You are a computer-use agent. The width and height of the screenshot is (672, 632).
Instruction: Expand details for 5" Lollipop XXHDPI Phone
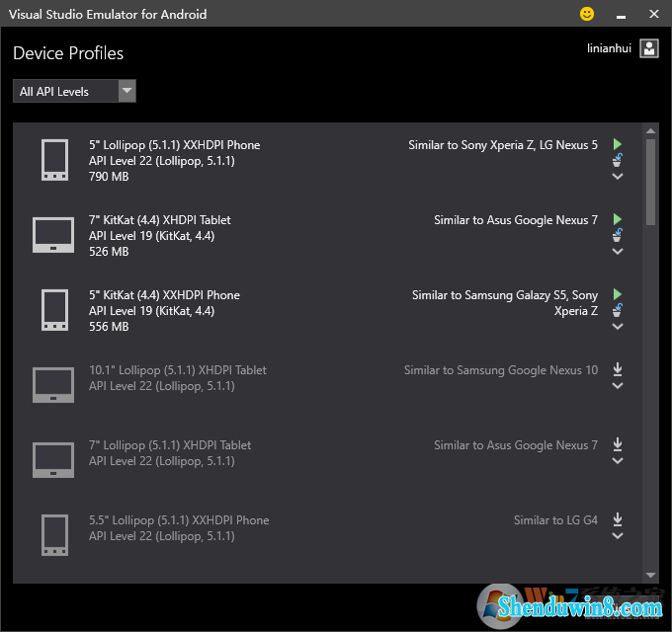(x=617, y=176)
